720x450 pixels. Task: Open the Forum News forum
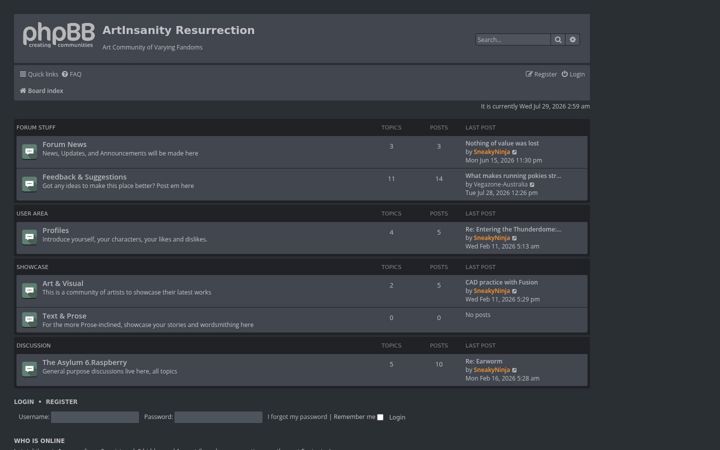(x=64, y=144)
